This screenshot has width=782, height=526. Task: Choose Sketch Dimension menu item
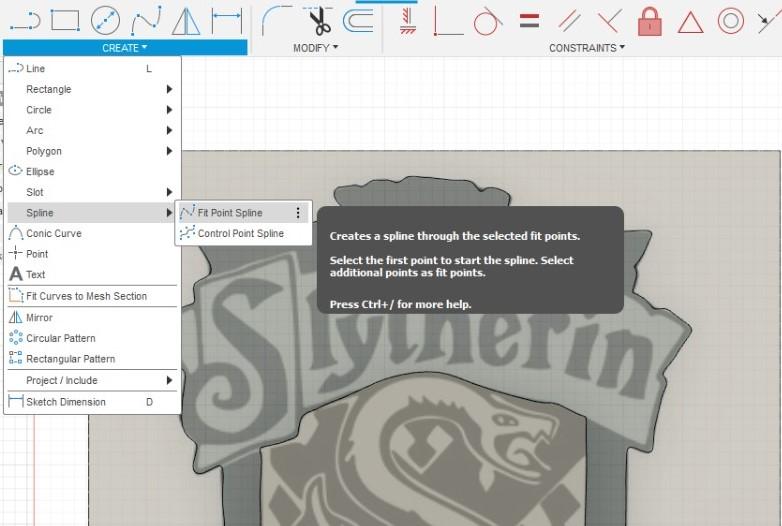(x=92, y=402)
